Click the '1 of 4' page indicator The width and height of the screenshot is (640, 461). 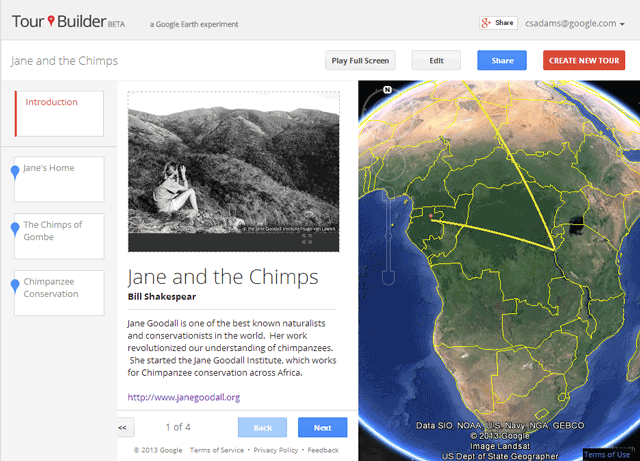click(178, 427)
